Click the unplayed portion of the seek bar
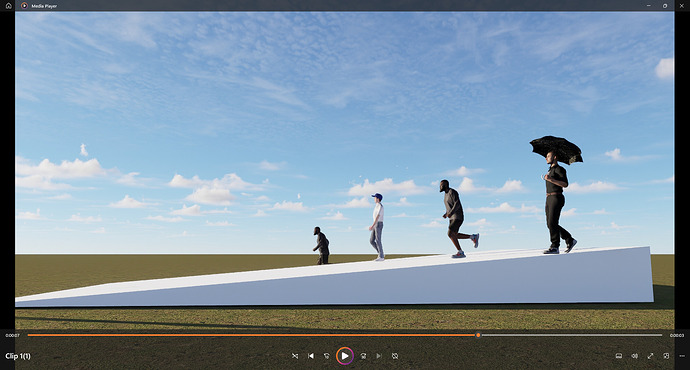 click(572, 335)
